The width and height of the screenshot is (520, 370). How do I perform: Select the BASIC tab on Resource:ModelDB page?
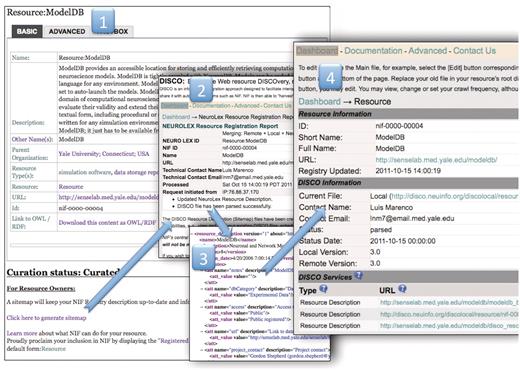tap(27, 31)
